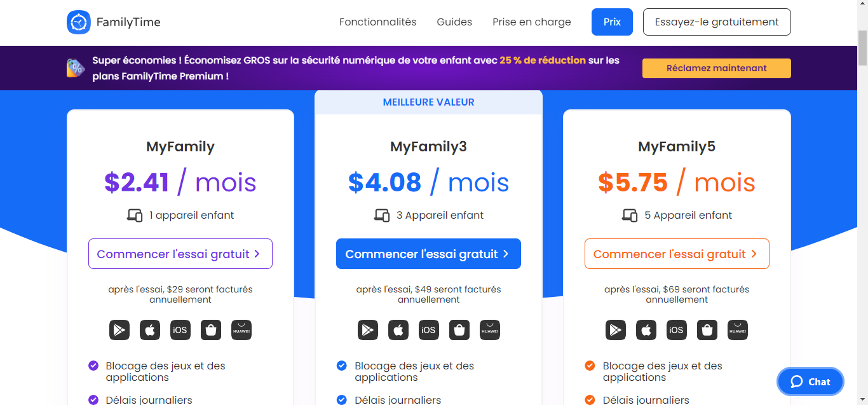Start free trial for MyFamily5 plan

676,254
